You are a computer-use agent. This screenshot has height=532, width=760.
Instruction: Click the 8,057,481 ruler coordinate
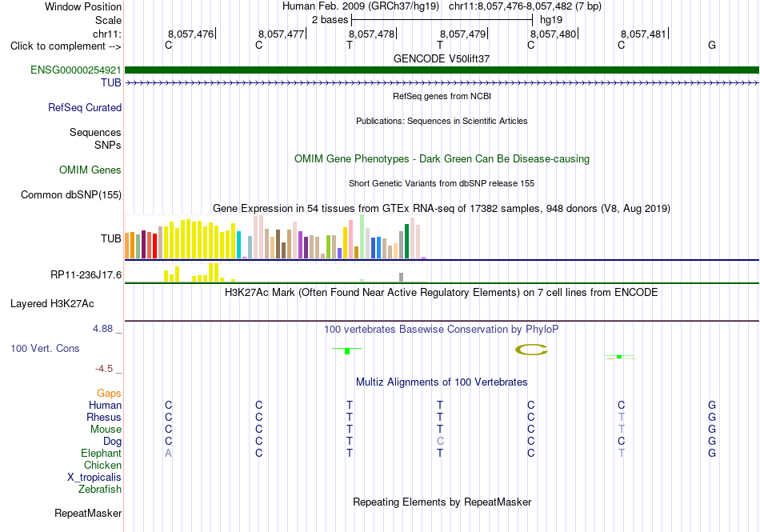(x=644, y=34)
